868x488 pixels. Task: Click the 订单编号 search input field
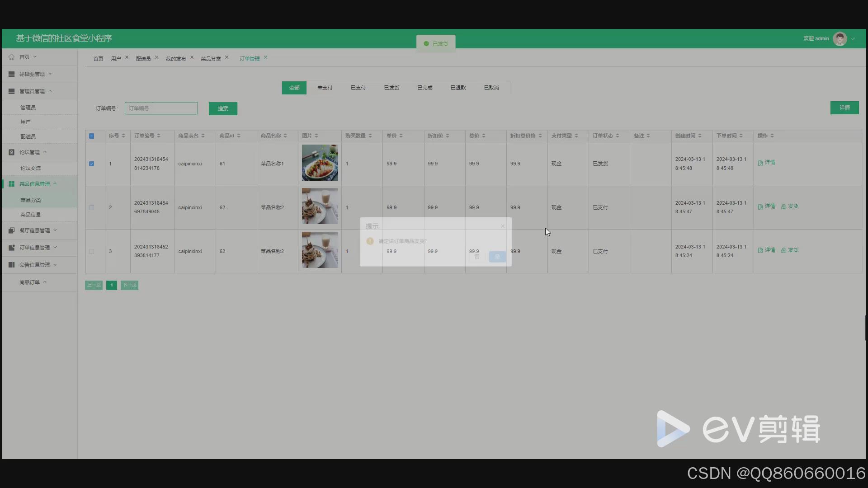(x=161, y=108)
